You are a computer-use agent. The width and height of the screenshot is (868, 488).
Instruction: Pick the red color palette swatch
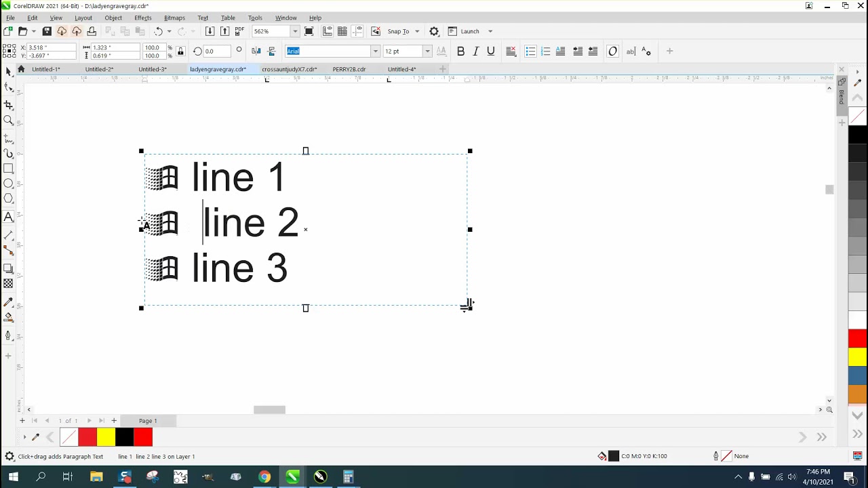pos(858,338)
